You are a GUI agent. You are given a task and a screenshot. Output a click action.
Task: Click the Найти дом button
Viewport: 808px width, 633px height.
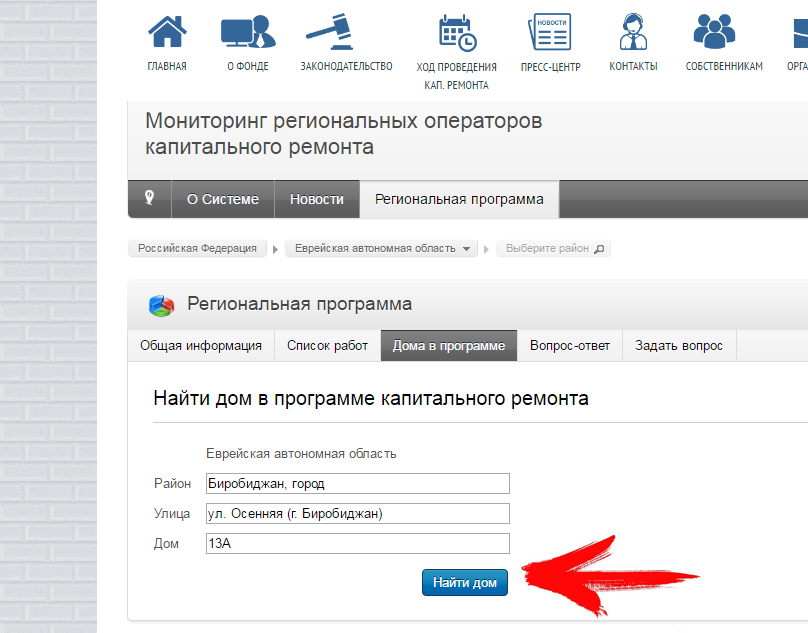(x=465, y=582)
